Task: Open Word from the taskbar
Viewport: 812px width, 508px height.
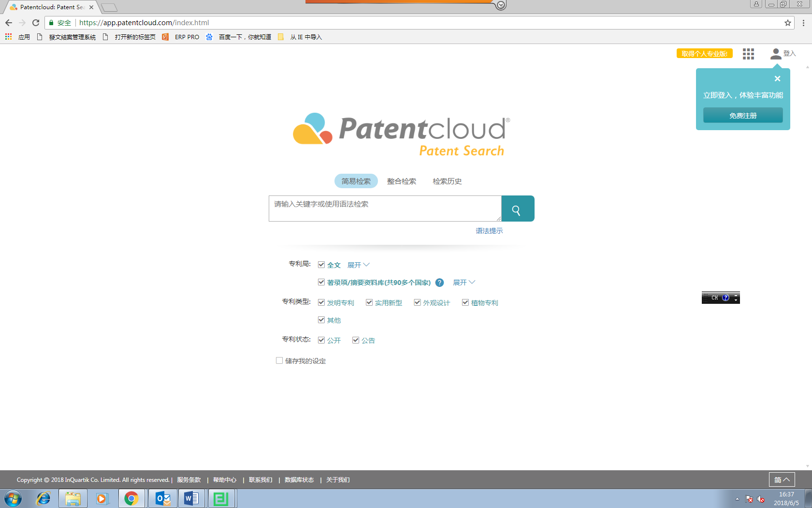Action: point(192,498)
